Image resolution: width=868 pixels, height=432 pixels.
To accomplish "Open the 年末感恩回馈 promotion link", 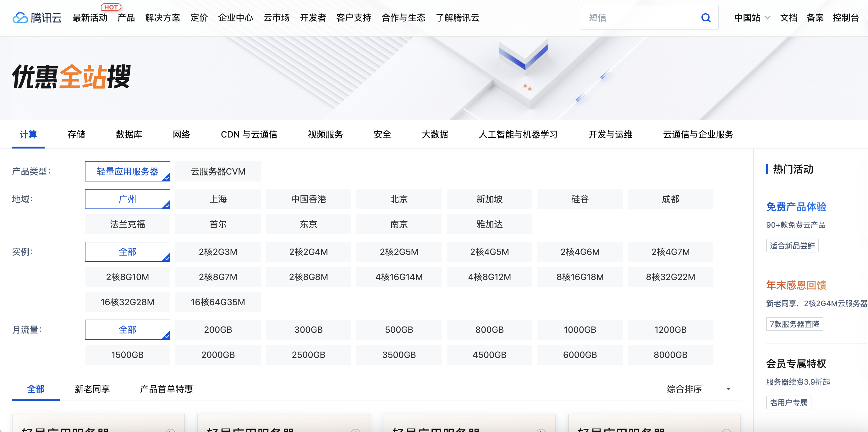I will [796, 285].
